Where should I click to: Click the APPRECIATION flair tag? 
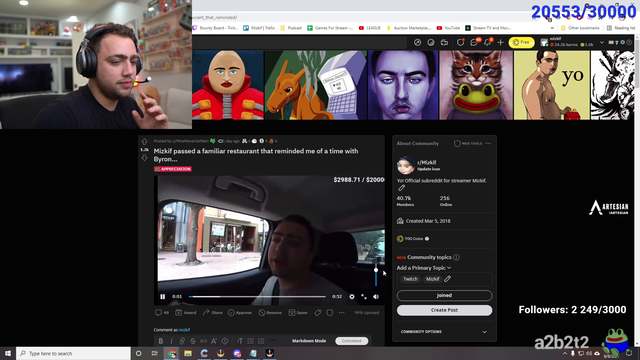tap(173, 169)
